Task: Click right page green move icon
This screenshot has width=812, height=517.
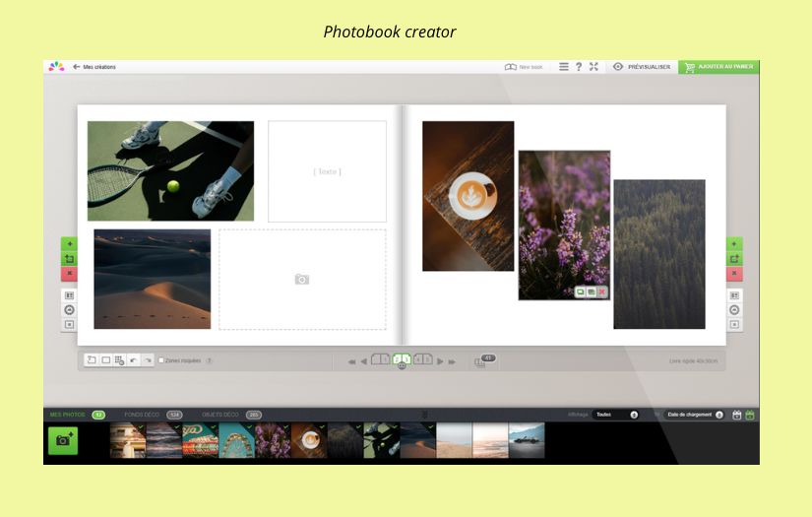Action: pyautogui.click(x=734, y=258)
